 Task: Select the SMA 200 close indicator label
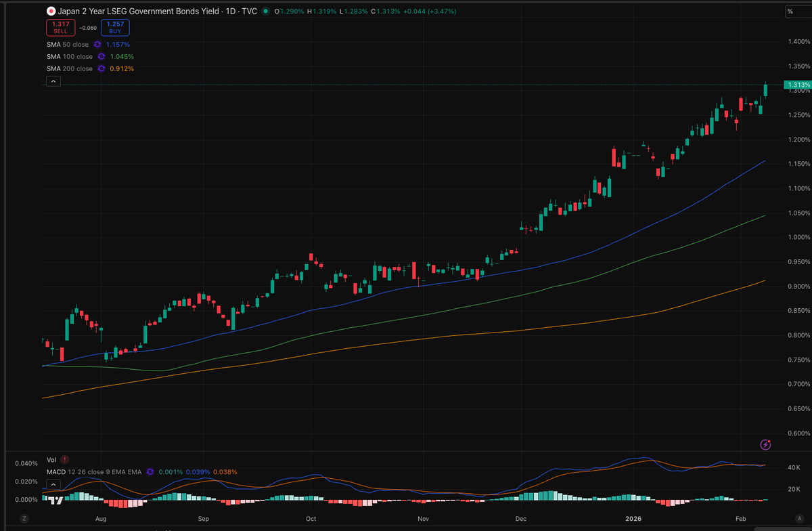[x=70, y=68]
